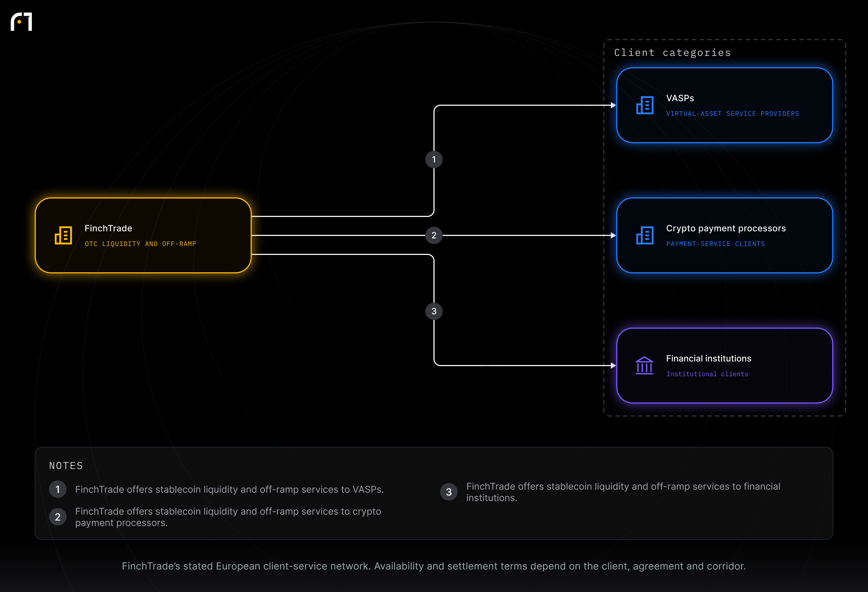Click the 'Client categories' group heading
Viewport: 868px width, 592px height.
coord(672,53)
